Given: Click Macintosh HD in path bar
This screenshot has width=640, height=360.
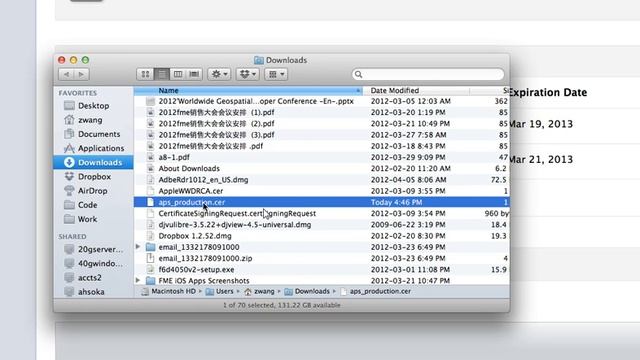Looking at the screenshot, I should coord(168,291).
